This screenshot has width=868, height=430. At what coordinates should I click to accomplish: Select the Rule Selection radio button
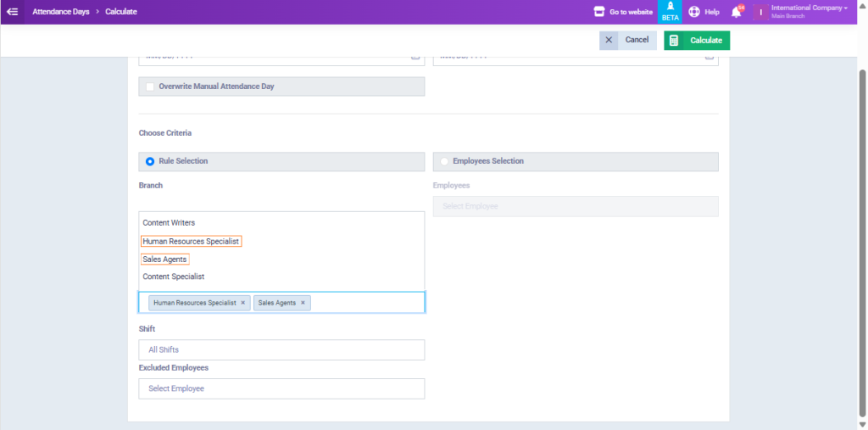149,161
